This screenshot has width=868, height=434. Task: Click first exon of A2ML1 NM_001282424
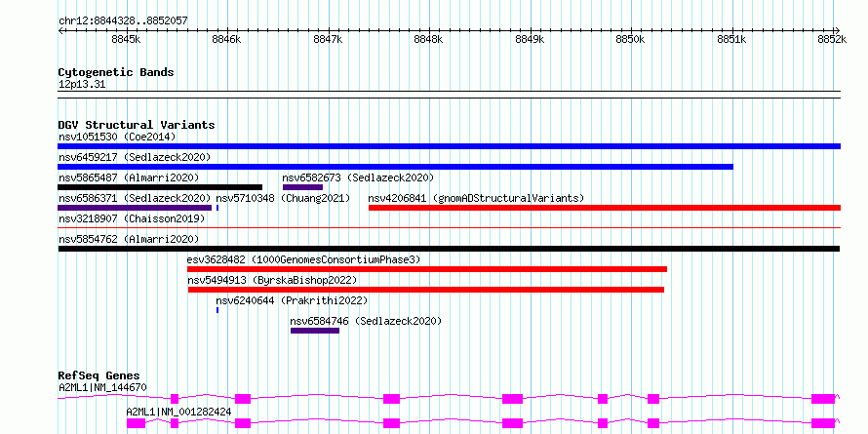tap(136, 423)
